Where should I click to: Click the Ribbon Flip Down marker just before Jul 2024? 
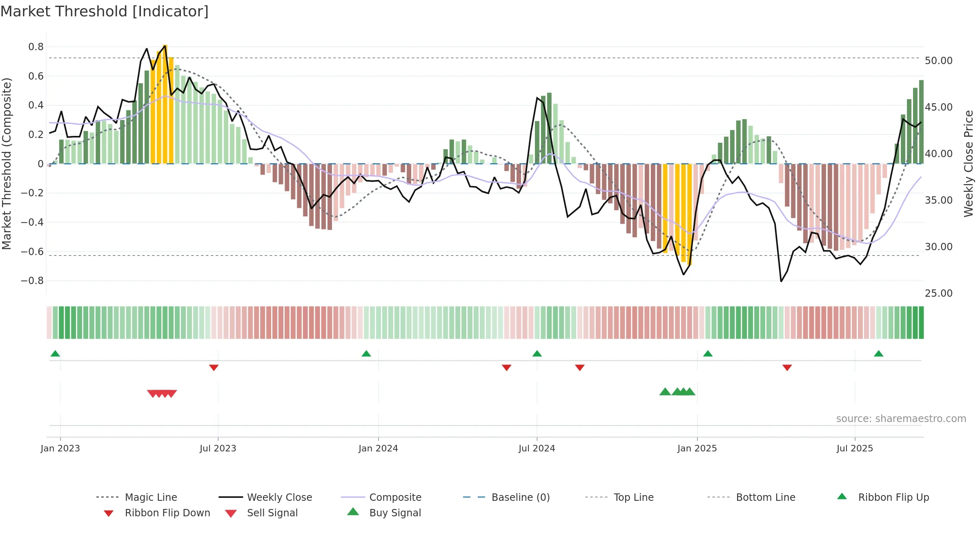pyautogui.click(x=506, y=368)
